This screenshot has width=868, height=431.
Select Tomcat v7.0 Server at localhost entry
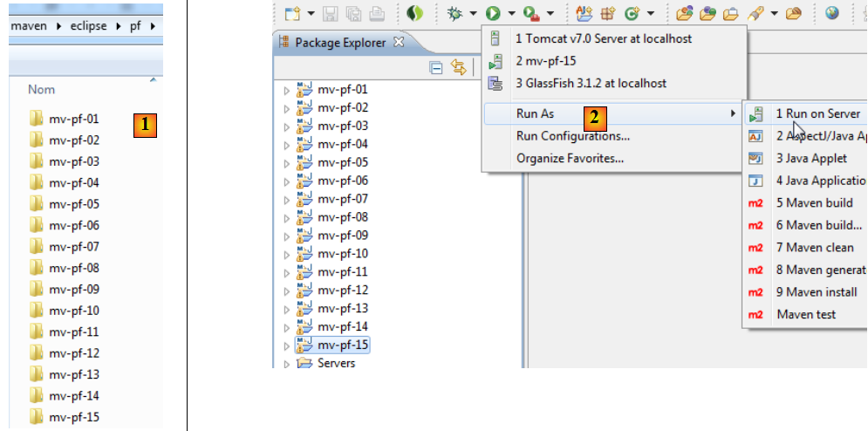pos(603,38)
